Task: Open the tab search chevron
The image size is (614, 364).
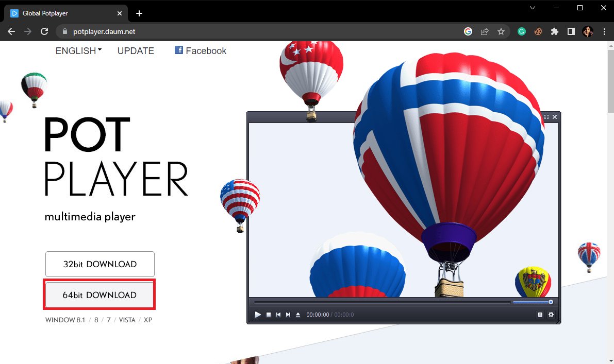Action: tap(533, 8)
